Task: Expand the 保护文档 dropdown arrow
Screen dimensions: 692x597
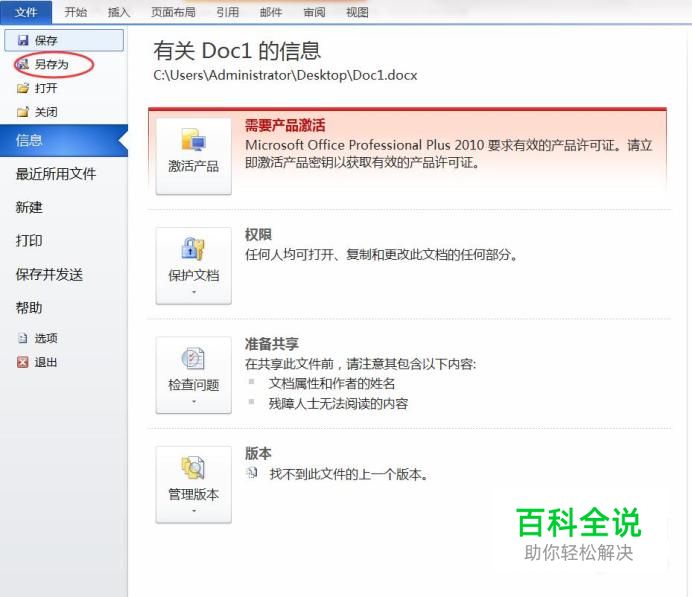Action: click(194, 292)
